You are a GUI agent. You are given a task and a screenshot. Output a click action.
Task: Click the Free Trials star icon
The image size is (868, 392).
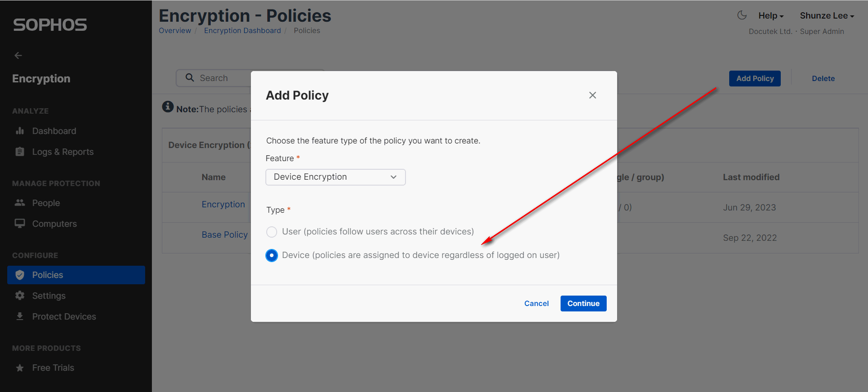[x=20, y=368]
